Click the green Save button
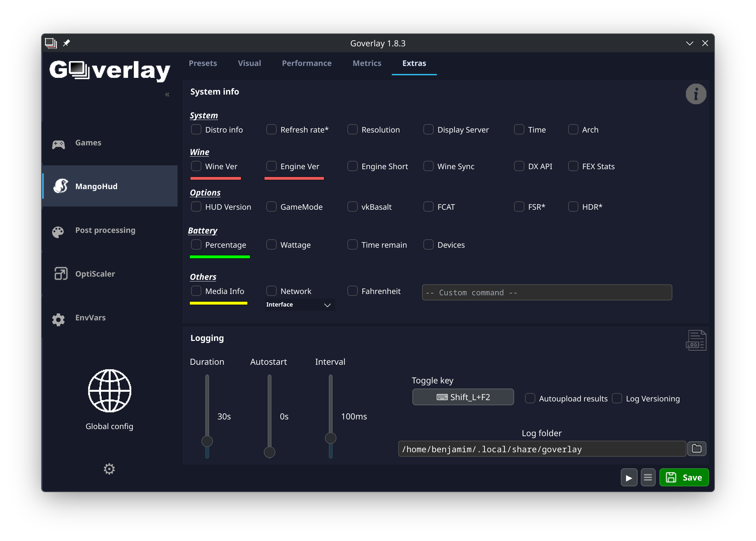The width and height of the screenshot is (756, 541). (x=684, y=478)
